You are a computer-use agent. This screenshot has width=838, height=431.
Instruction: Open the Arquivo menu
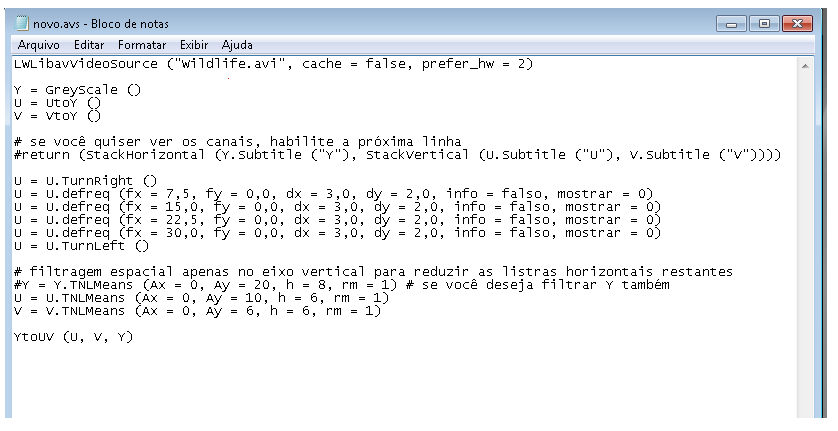pyautogui.click(x=38, y=45)
